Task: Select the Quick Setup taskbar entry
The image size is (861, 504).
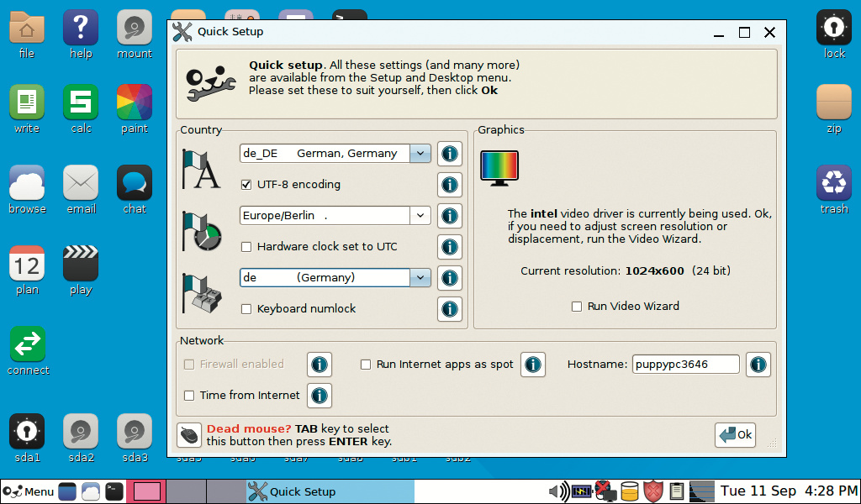Action: coord(330,492)
